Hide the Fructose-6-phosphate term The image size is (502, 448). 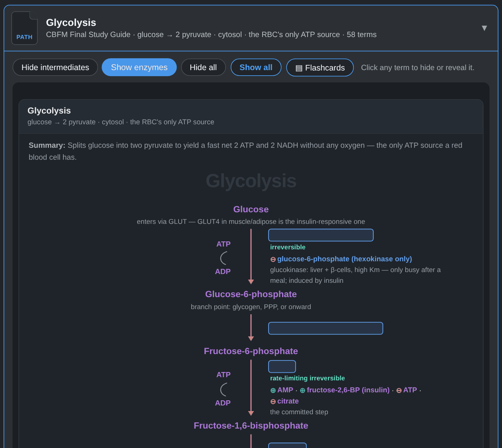[251, 351]
